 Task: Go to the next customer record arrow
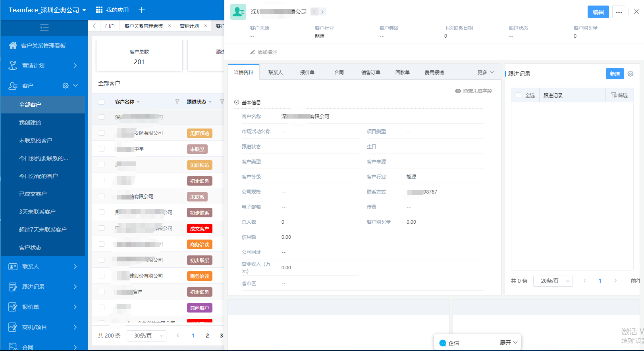(322, 12)
